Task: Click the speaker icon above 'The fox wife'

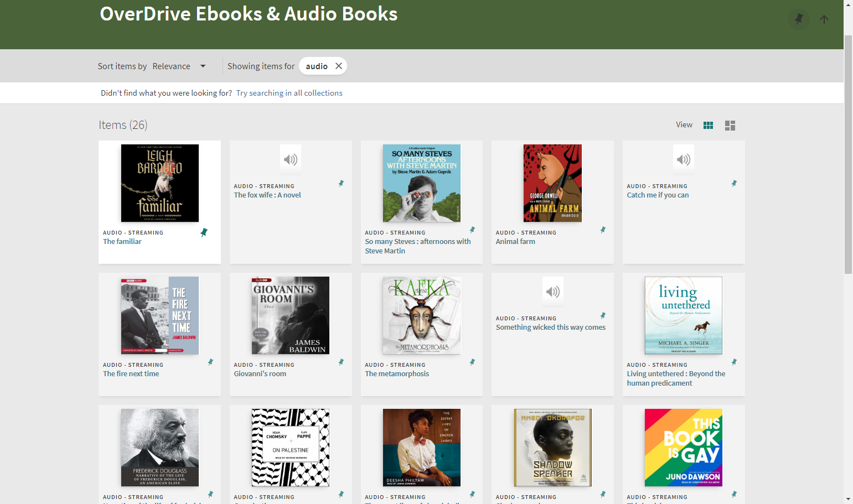Action: tap(291, 160)
